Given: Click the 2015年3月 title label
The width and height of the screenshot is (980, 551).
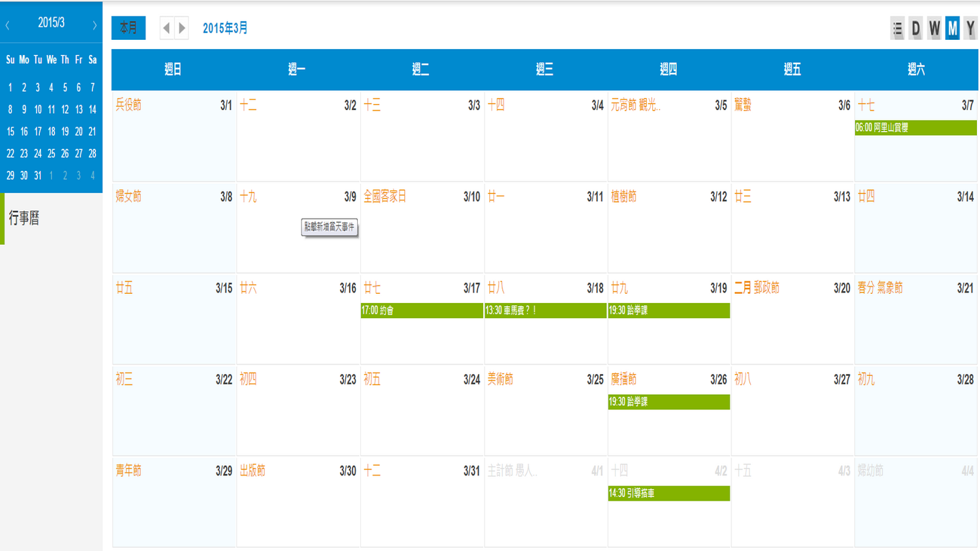Looking at the screenshot, I should pyautogui.click(x=224, y=28).
